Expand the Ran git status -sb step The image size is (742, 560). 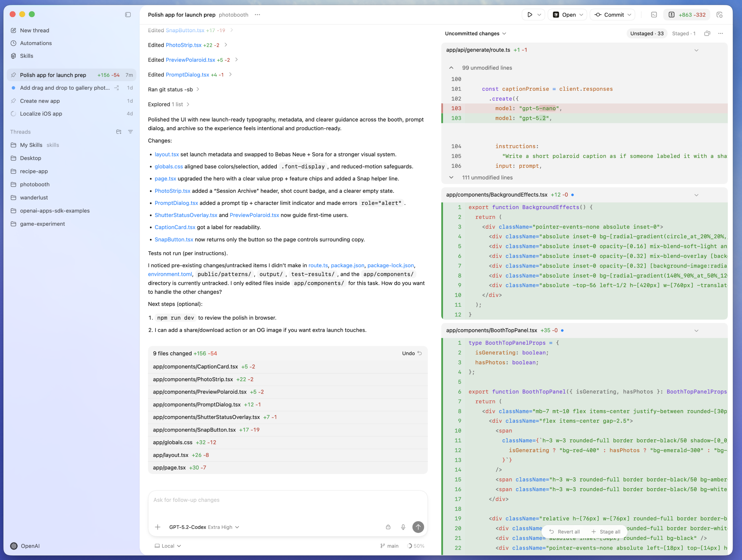pos(174,89)
